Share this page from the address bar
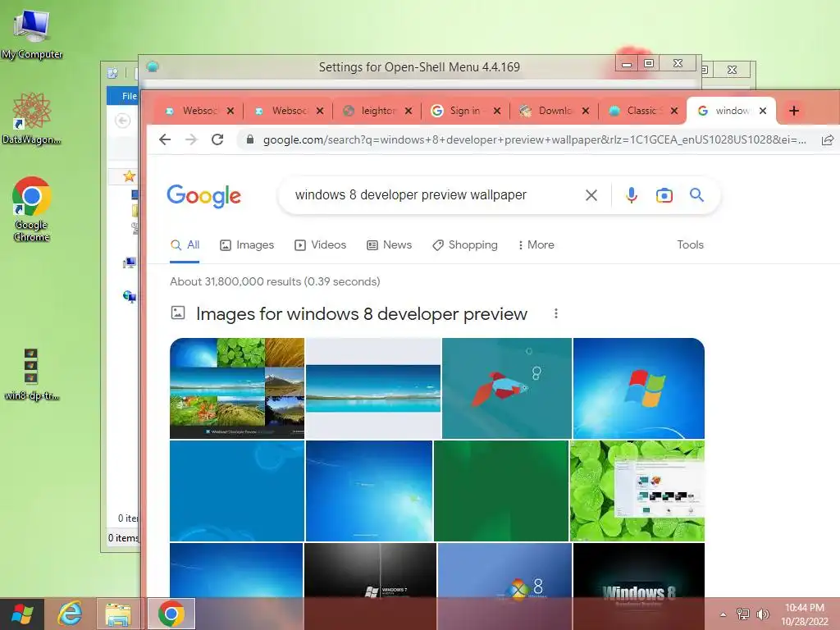The height and width of the screenshot is (630, 840). tap(828, 139)
